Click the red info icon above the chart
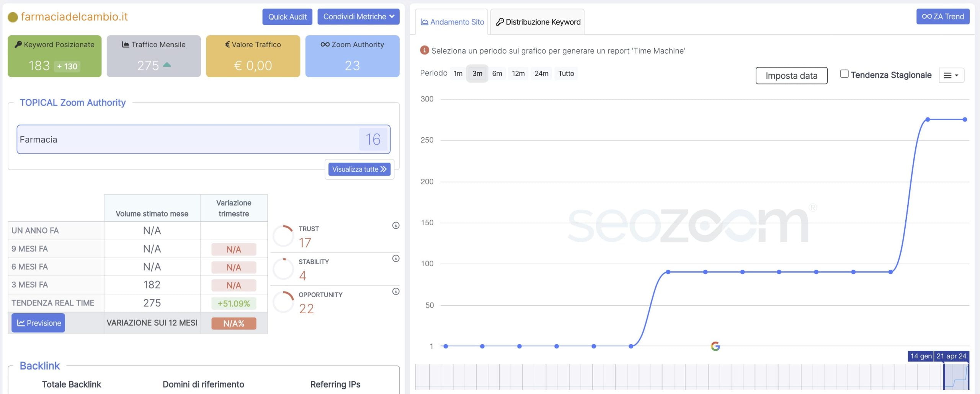Screen dimensions: 980x394 click(x=424, y=50)
